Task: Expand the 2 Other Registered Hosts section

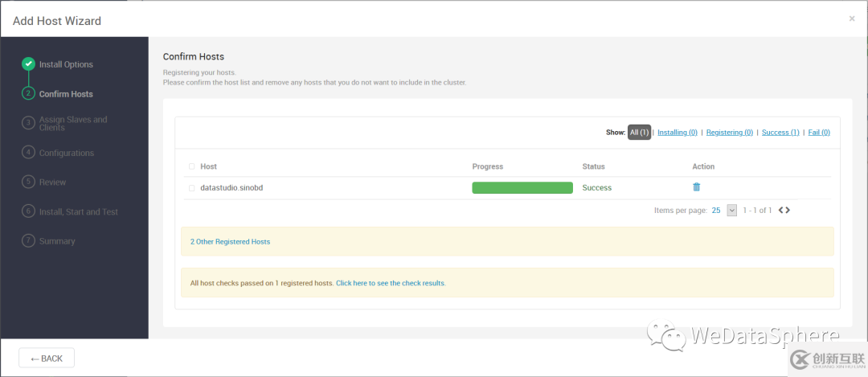Action: click(x=230, y=241)
